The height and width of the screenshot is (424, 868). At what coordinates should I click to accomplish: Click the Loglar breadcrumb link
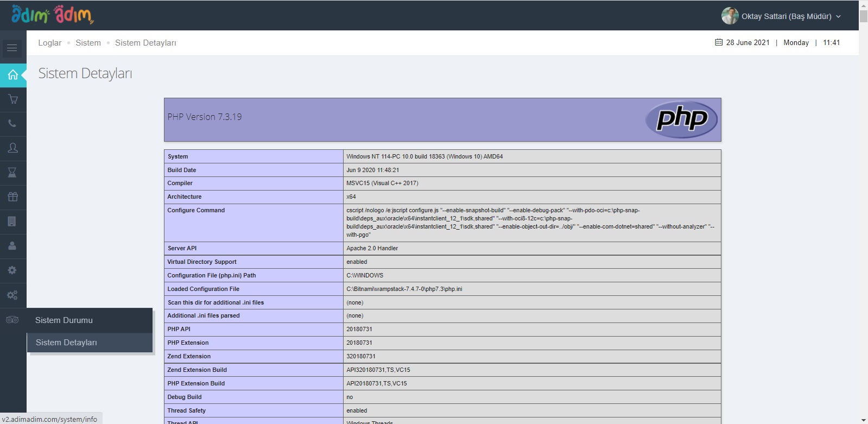(x=49, y=43)
